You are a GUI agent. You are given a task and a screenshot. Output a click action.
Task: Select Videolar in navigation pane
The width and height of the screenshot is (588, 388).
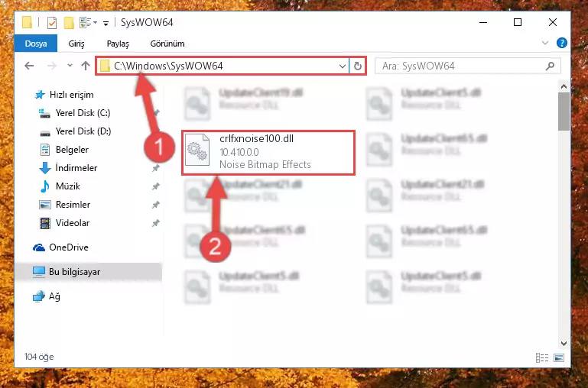click(73, 223)
